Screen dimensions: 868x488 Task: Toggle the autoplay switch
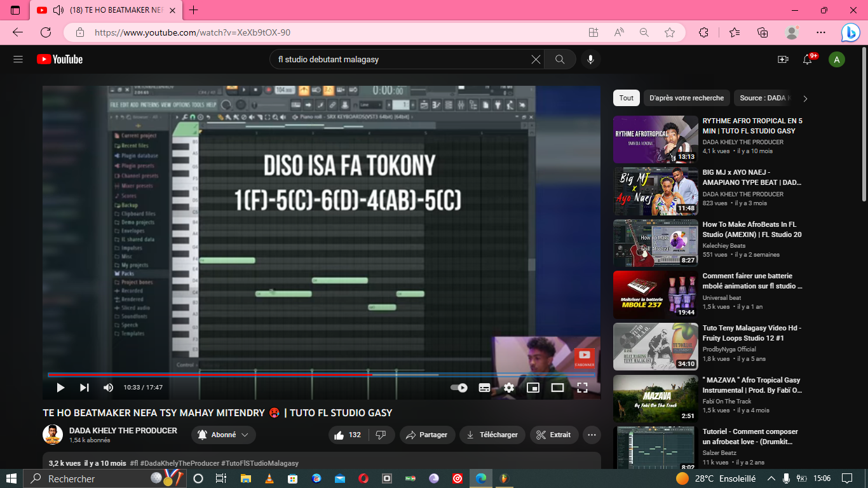pyautogui.click(x=459, y=388)
